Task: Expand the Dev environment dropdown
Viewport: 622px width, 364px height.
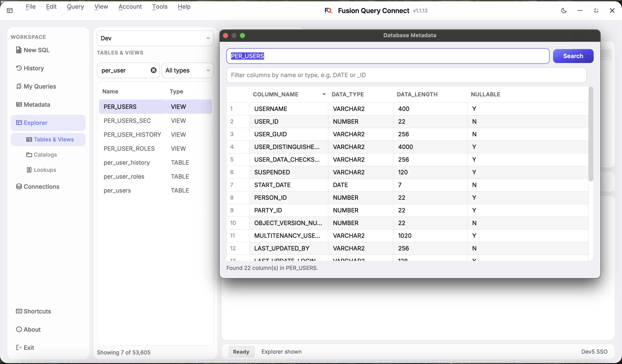Action: click(x=155, y=38)
